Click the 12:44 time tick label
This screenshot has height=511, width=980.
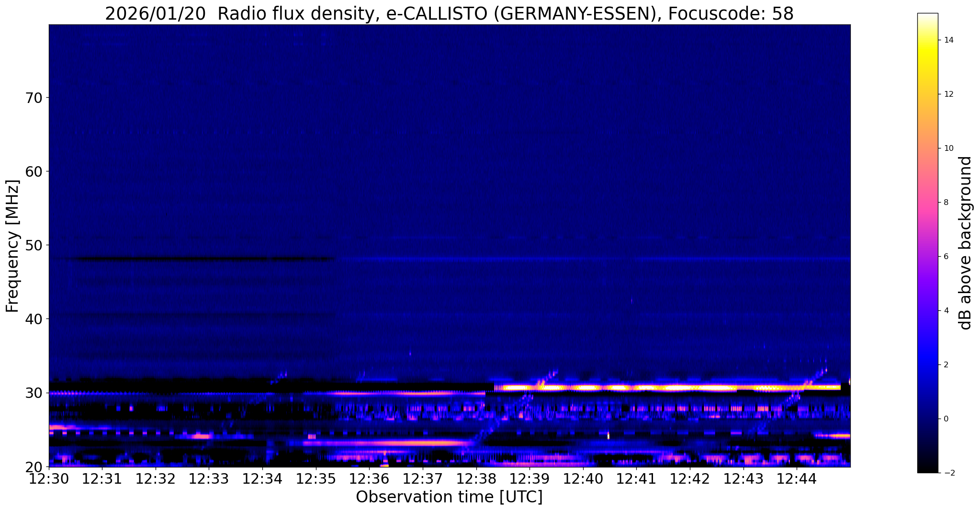pos(797,478)
